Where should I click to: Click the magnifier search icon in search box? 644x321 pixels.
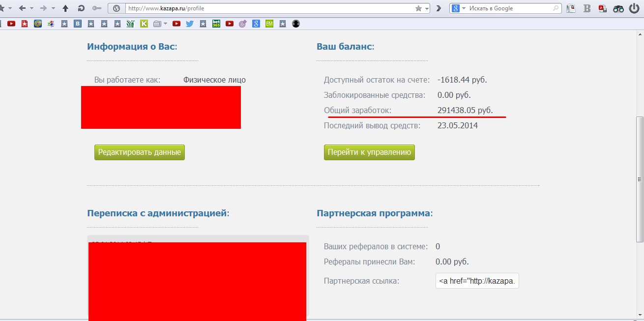(x=556, y=8)
